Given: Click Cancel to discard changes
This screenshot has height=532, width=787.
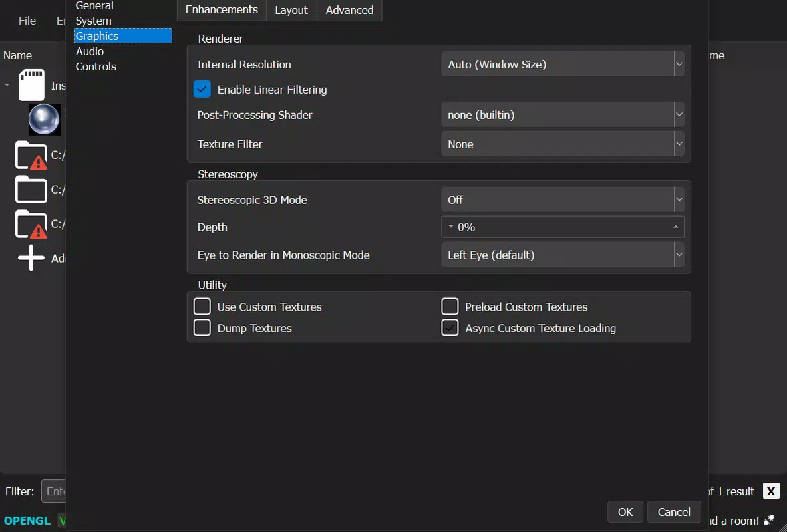Looking at the screenshot, I should pyautogui.click(x=674, y=512).
